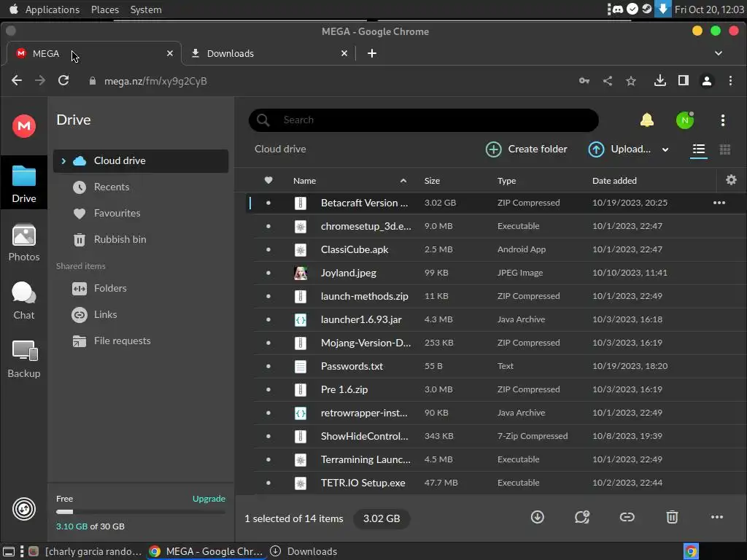Open the Applications menu

point(53,9)
